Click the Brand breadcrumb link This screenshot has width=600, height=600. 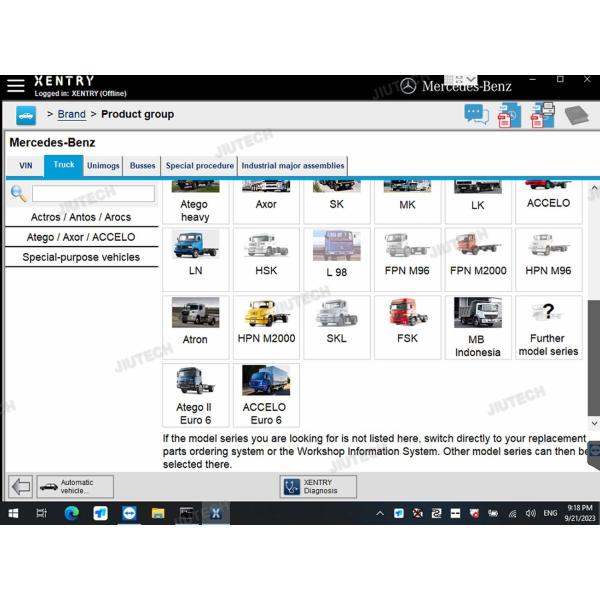tap(71, 115)
